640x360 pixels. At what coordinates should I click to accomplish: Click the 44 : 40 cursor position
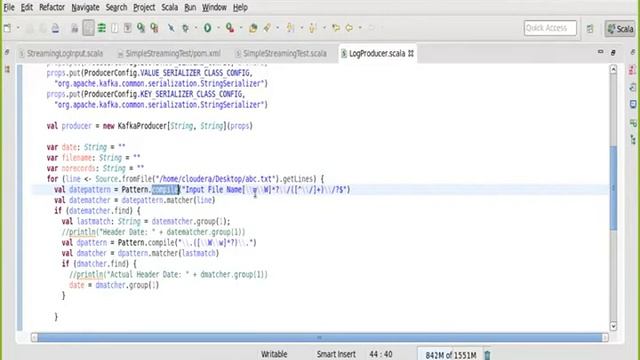pyautogui.click(x=381, y=354)
